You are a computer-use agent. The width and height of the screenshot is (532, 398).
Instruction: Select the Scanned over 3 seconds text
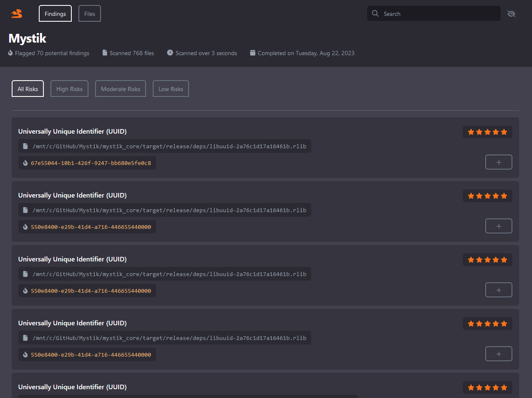(x=206, y=53)
